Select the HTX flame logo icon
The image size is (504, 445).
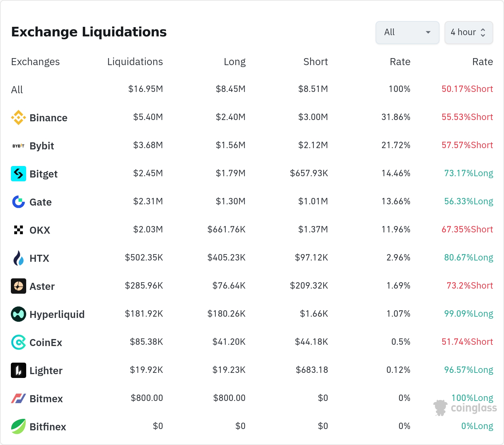point(19,258)
